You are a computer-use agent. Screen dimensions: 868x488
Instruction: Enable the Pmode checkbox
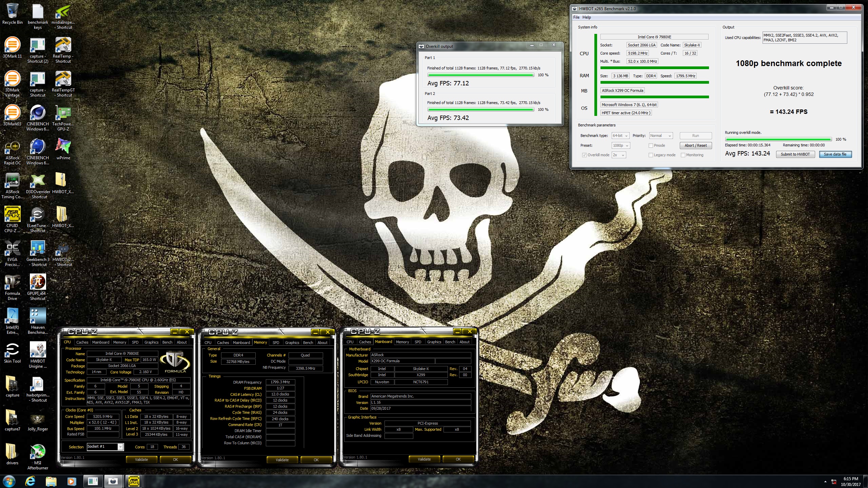click(x=650, y=145)
